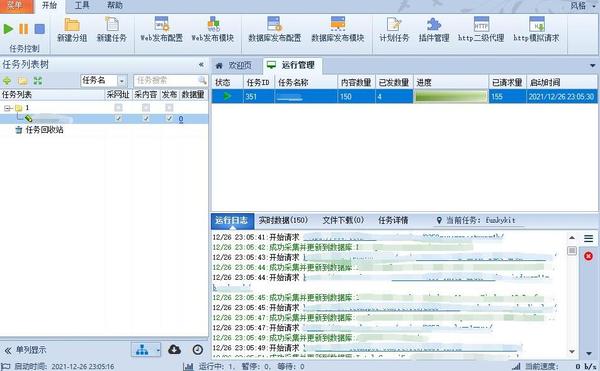Switch to the 工具 ribbon tab
Viewport: 600px width, 371px height.
point(82,5)
